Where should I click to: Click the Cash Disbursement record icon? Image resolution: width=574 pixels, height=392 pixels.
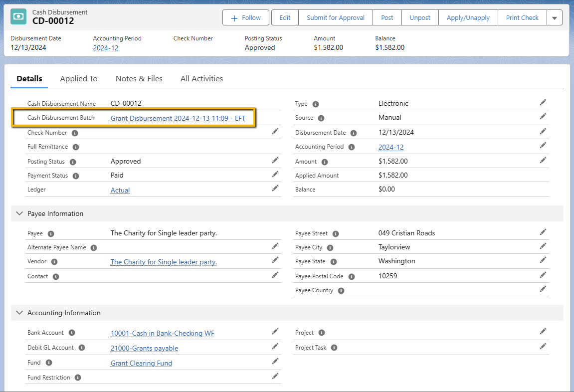coord(18,16)
